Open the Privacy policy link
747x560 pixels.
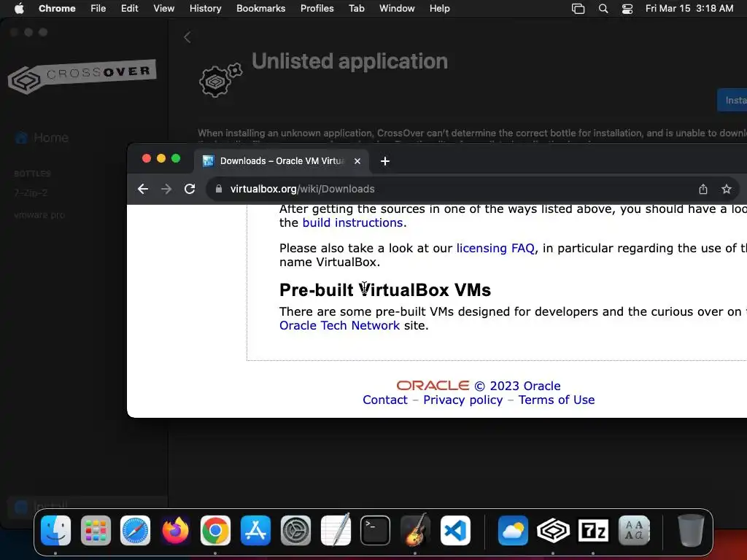coord(462,400)
